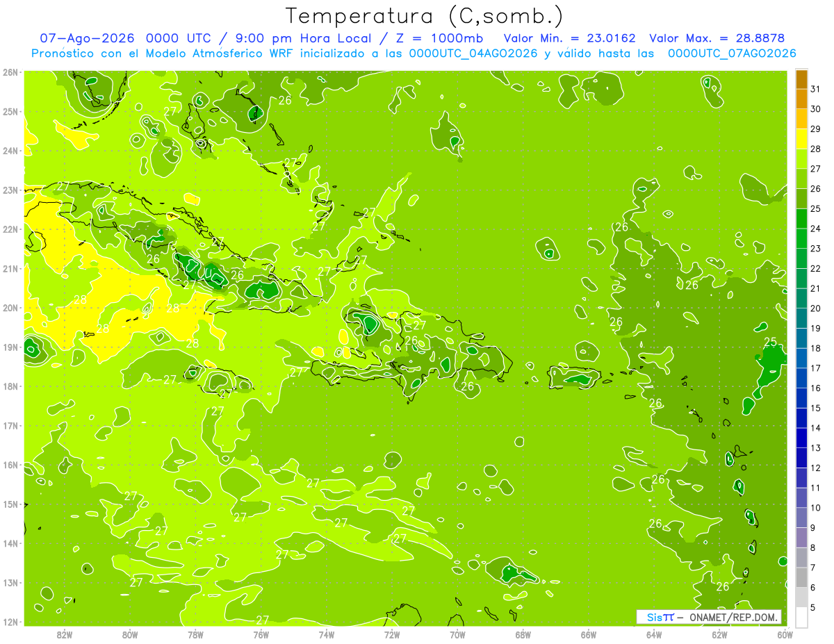Screen dimensions: 834x644
Task: Click the '30' color bar scale label
Action: click(x=815, y=109)
